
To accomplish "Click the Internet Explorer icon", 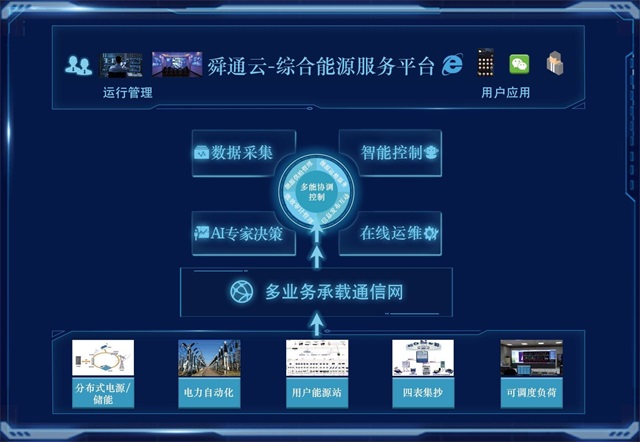I will tap(452, 64).
